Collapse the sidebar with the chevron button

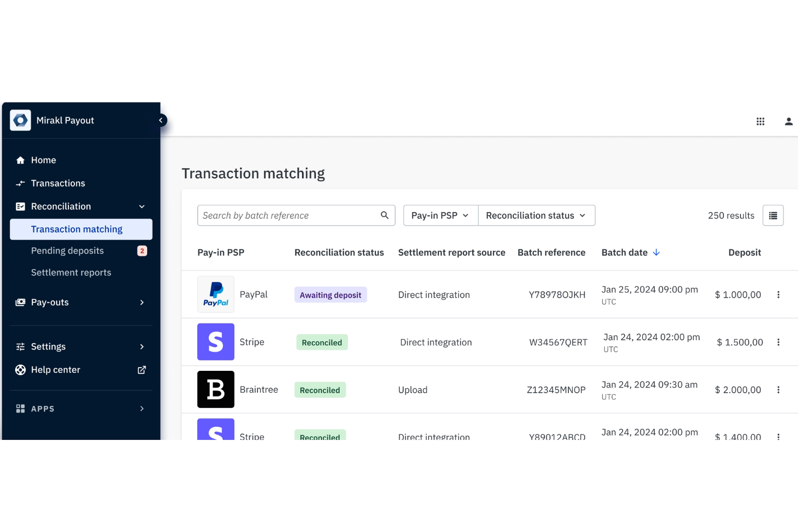click(161, 120)
